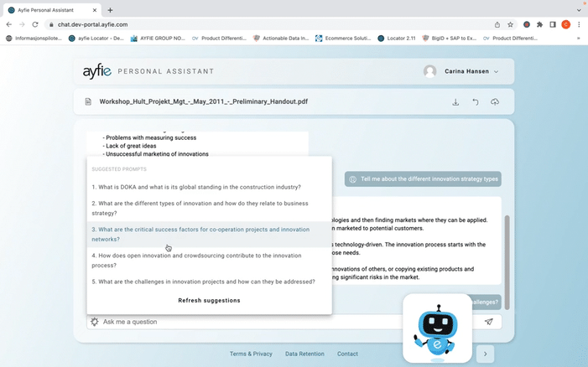Viewport: 588px width, 367px height.
Task: Click the chat.dev-portal.ayfie.com address bar
Action: pyautogui.click(x=92, y=24)
